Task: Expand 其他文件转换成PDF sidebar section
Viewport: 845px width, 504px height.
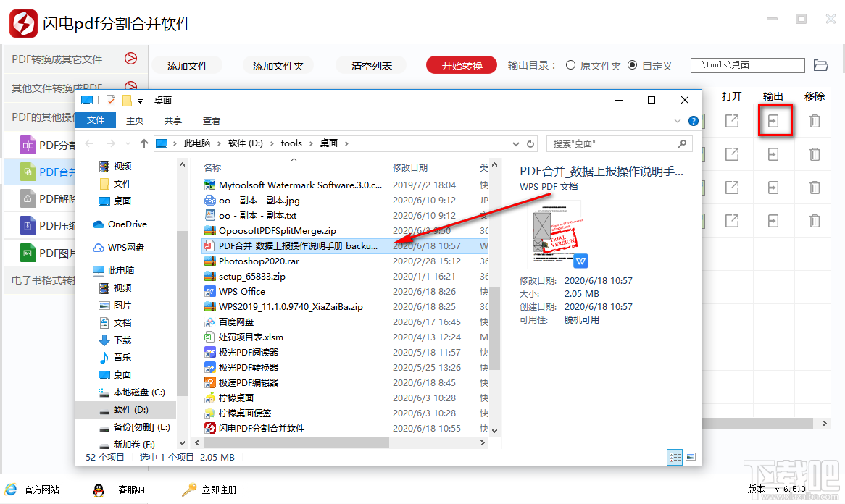Action: click(131, 85)
